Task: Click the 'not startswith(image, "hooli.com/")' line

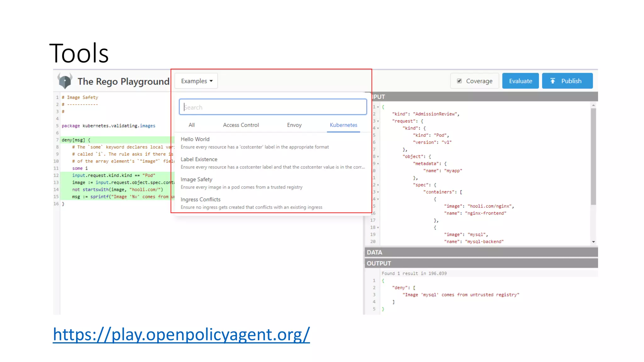Action: pyautogui.click(x=118, y=189)
